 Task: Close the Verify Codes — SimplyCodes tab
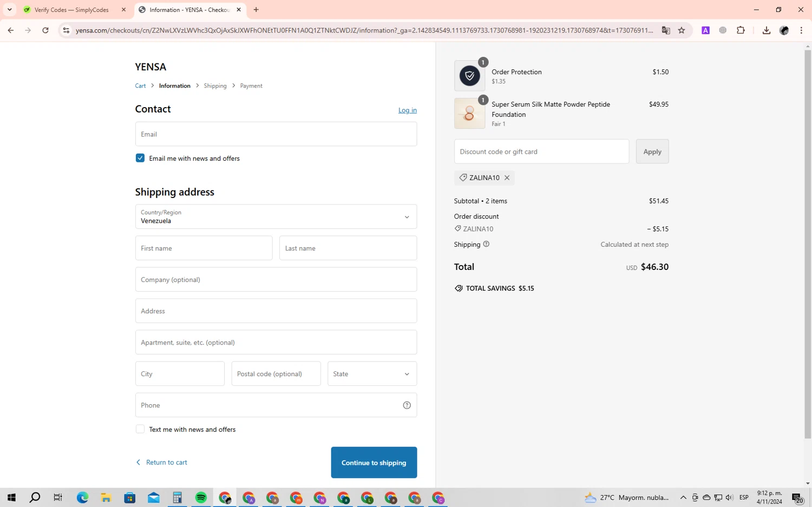point(123,10)
